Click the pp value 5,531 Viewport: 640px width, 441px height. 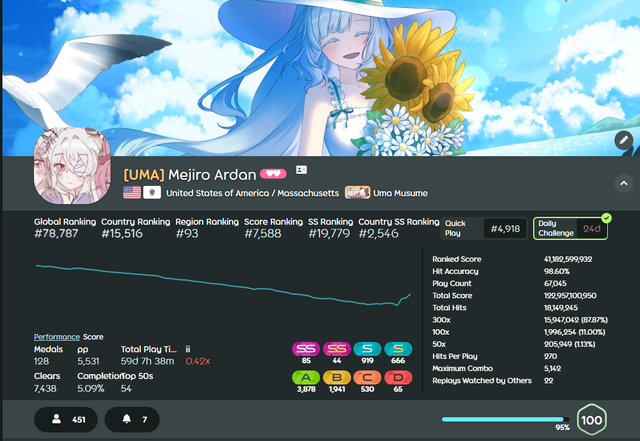coord(88,361)
